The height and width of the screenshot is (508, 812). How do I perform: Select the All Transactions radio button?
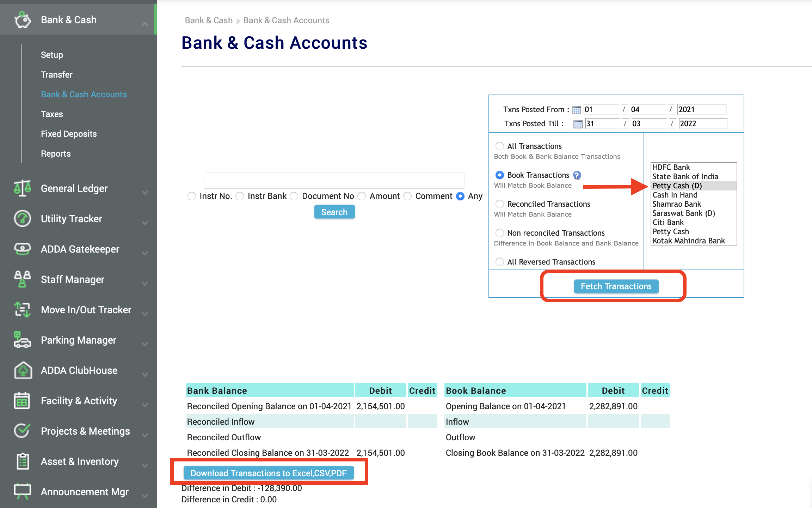pyautogui.click(x=500, y=146)
